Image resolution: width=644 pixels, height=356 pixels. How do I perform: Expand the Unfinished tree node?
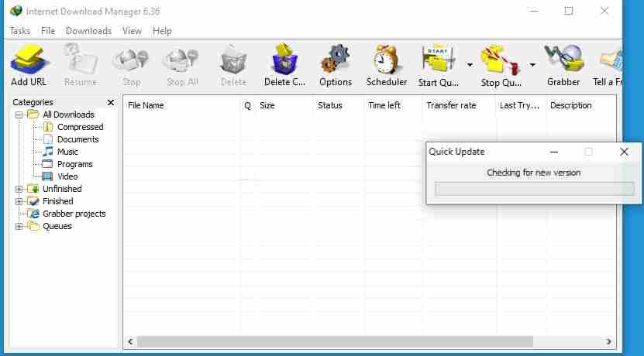point(19,189)
